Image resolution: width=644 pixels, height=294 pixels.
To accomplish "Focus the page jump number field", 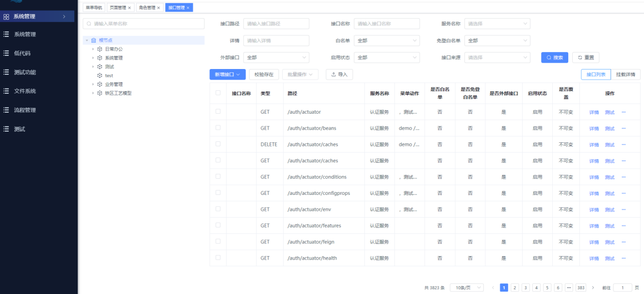I will (623, 288).
